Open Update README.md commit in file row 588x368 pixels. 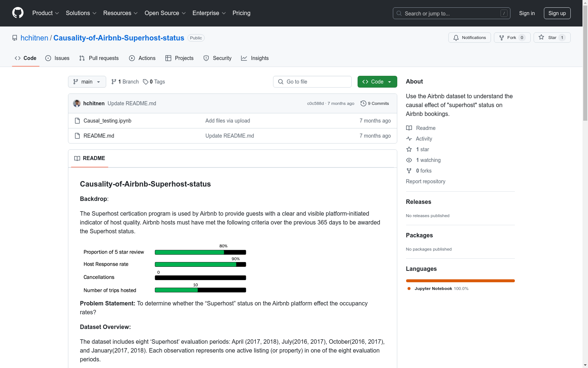[x=230, y=136]
